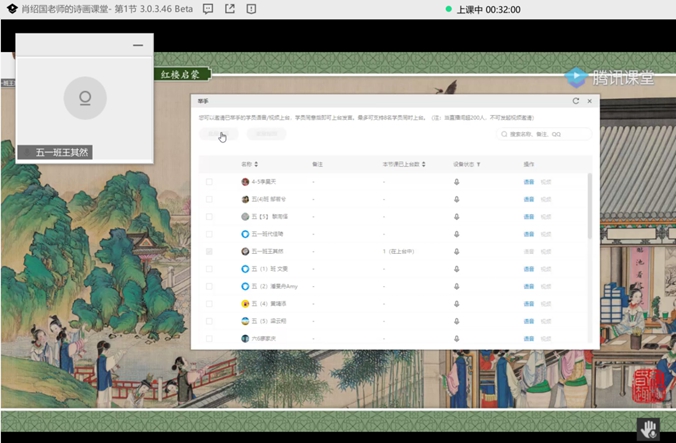Click 语音 in the 五一班代 row

coord(529,234)
